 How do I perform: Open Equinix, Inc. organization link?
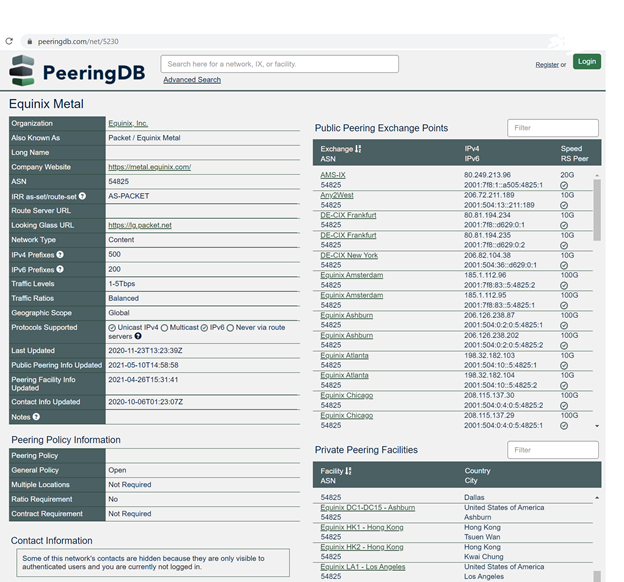(x=128, y=123)
